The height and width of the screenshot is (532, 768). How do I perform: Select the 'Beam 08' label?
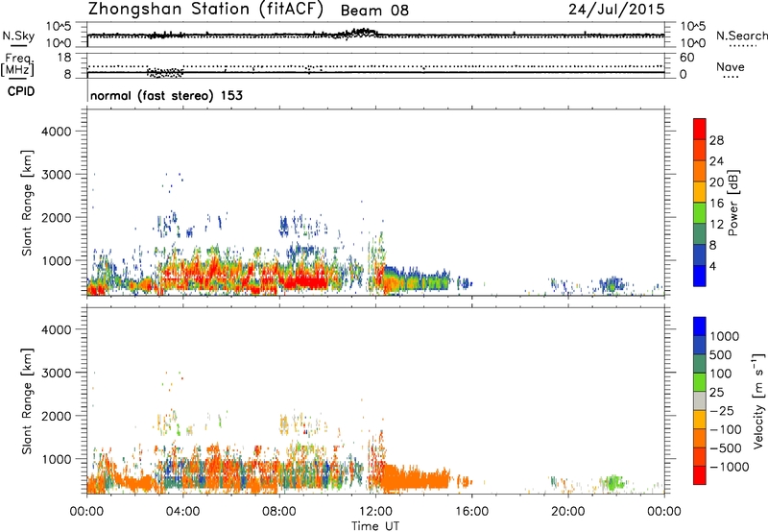coord(374,11)
